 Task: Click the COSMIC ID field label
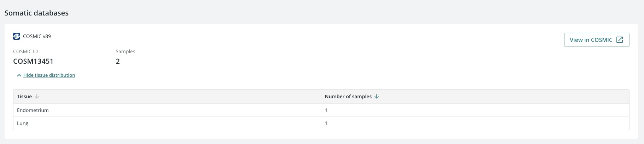(25, 51)
